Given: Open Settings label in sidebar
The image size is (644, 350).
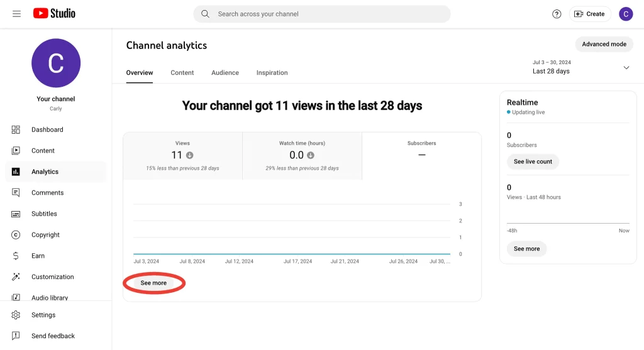Looking at the screenshot, I should pos(43,315).
